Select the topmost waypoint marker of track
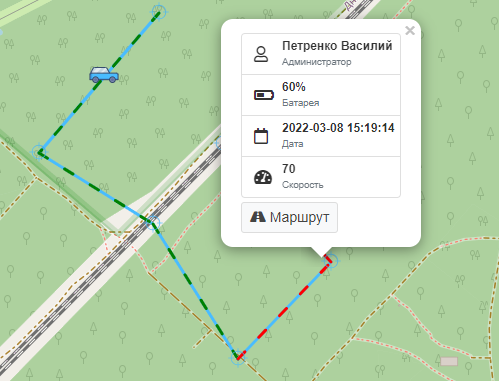Screen dimensions: 499x381 click(x=159, y=12)
